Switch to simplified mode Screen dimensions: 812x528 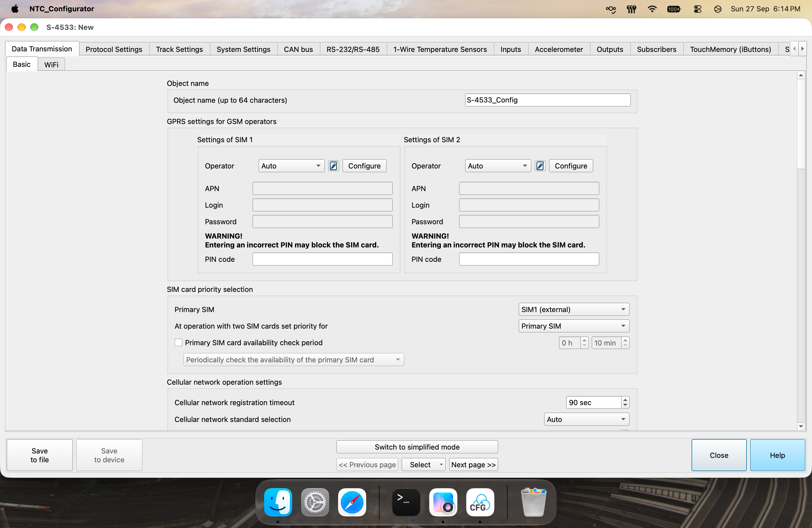tap(417, 447)
